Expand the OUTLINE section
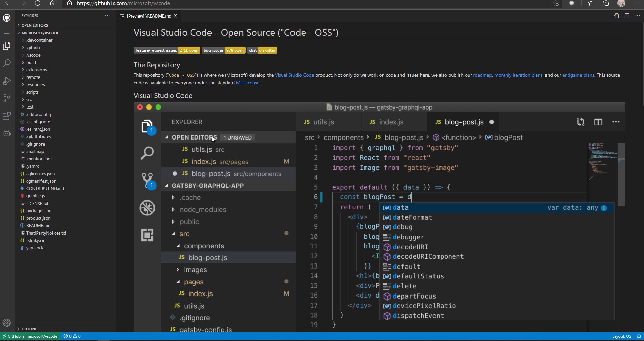 [66, 329]
